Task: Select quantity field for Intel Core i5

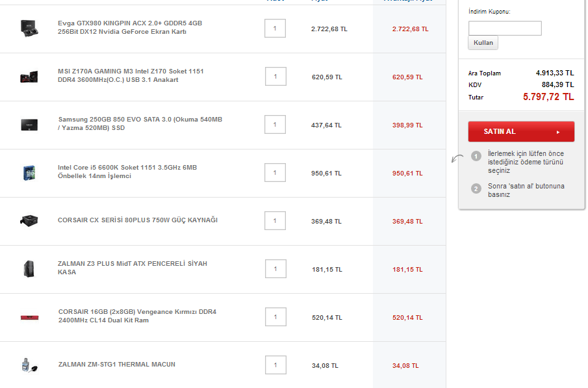Action: pos(275,173)
